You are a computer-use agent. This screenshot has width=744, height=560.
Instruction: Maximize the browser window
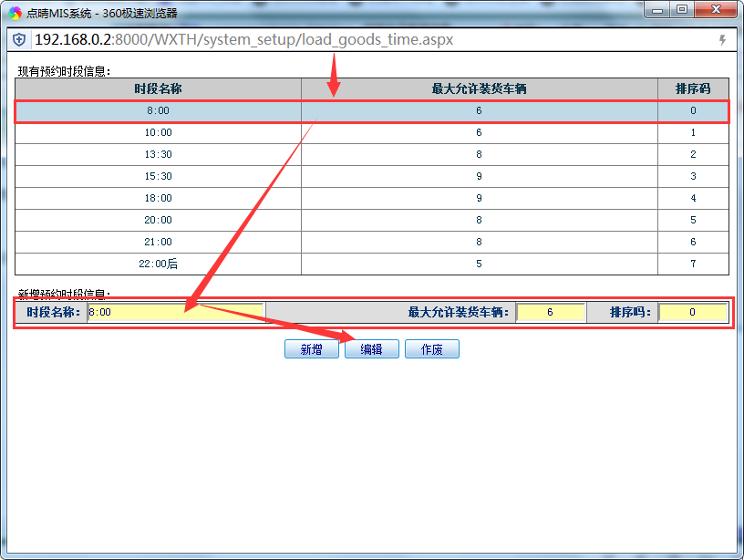pos(681,9)
